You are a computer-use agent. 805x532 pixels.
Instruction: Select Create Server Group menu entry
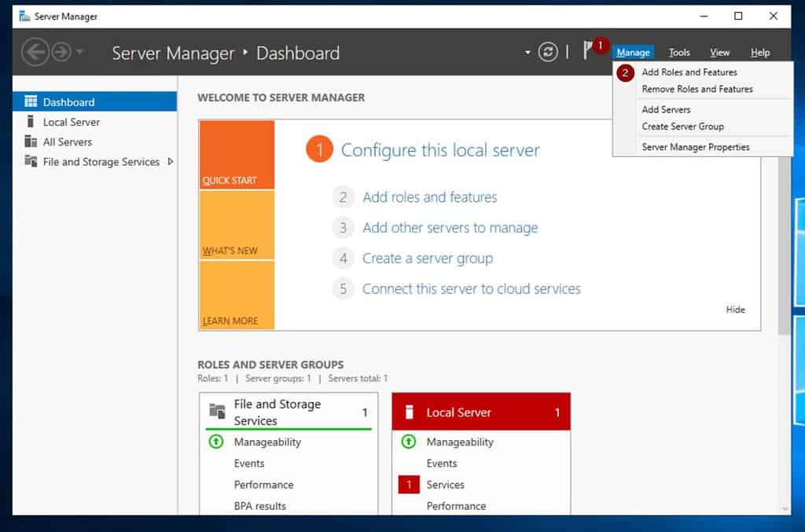[x=682, y=127]
